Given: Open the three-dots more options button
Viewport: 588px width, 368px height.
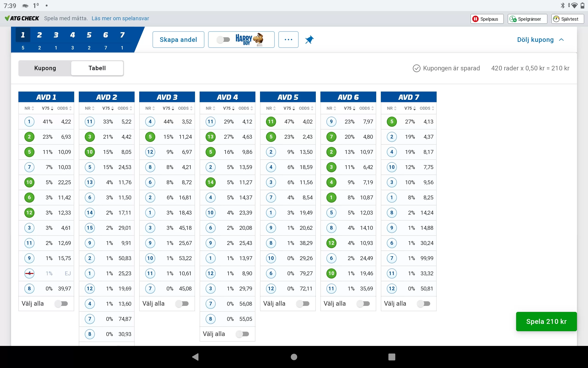Looking at the screenshot, I should tap(288, 39).
